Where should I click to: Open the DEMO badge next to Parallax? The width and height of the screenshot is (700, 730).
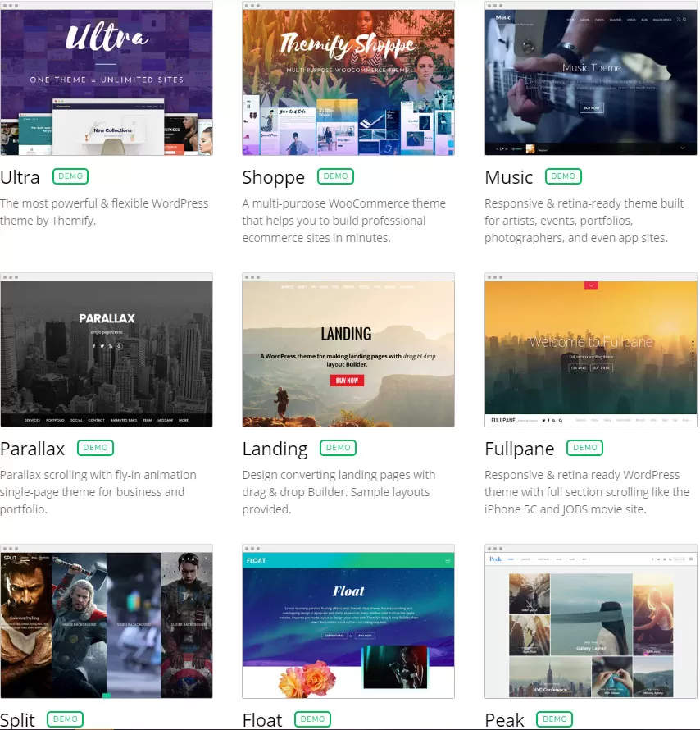click(95, 448)
